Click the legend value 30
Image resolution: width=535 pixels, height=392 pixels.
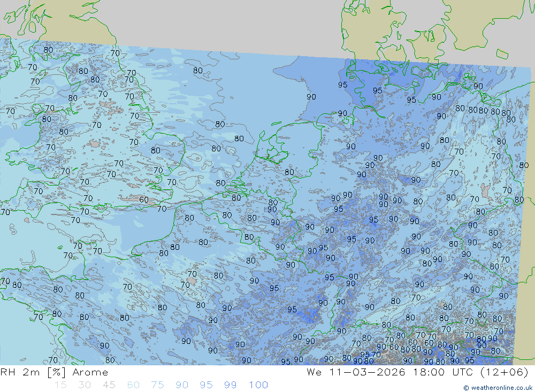coord(85,385)
